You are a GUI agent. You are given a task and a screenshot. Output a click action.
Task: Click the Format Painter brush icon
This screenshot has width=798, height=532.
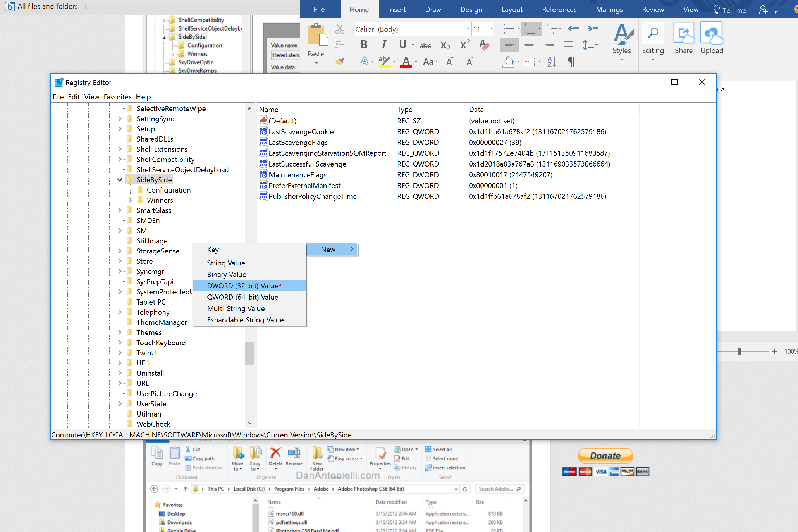(340, 61)
